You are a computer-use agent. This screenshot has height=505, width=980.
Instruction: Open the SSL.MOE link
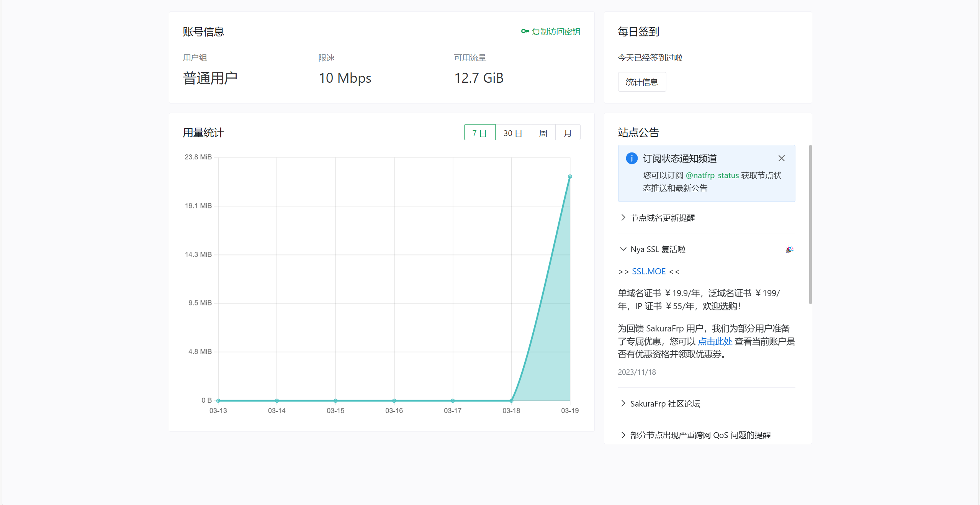(x=648, y=271)
